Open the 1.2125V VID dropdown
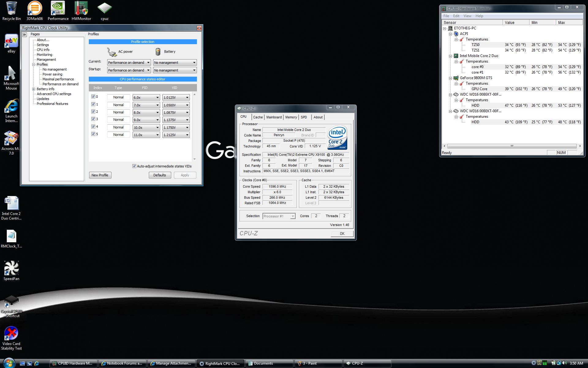This screenshot has width=588, height=368. point(176,135)
